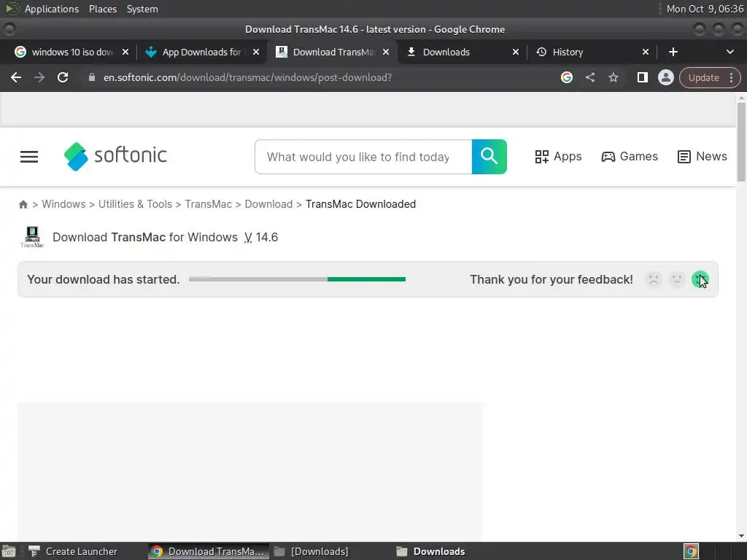Click the page vertical scrollbar
The width and height of the screenshot is (747, 560).
(741, 142)
